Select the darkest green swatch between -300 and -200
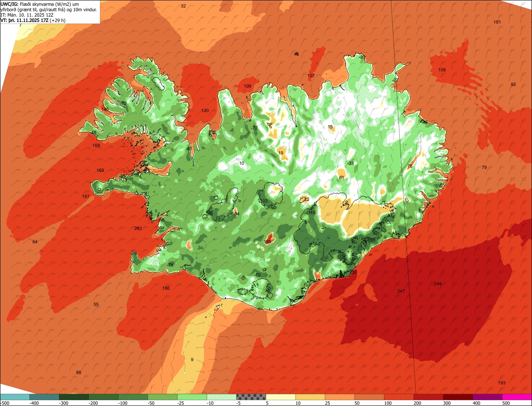Viewport: 532px width, 406px height. [x=74, y=397]
